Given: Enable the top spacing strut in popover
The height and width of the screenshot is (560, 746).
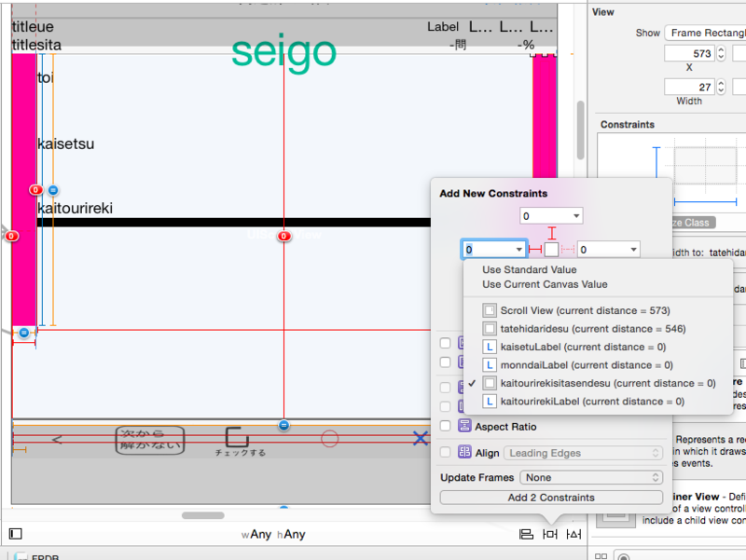Looking at the screenshot, I should tap(551, 233).
